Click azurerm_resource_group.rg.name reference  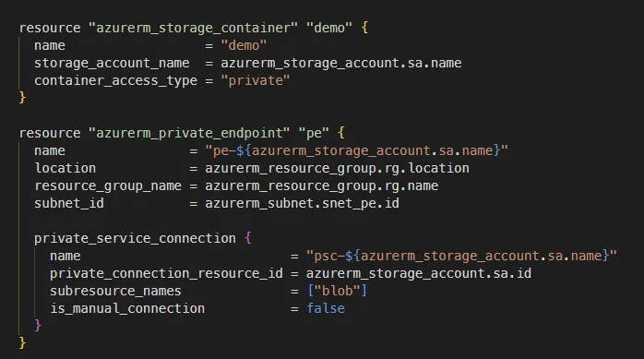(x=322, y=186)
